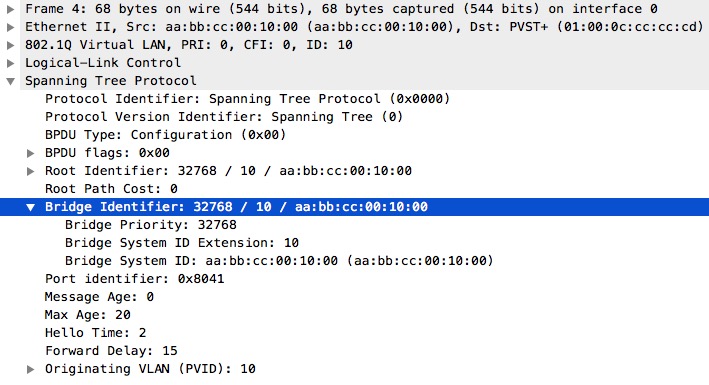This screenshot has height=385, width=709.
Task: Select the Bridge Priority 32768 line
Action: (x=151, y=225)
